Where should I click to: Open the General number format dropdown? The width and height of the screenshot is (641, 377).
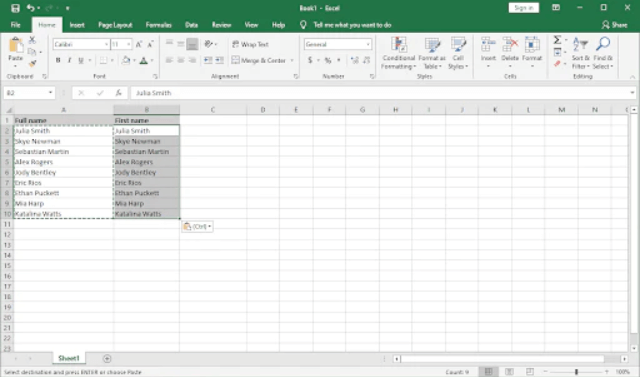(368, 44)
